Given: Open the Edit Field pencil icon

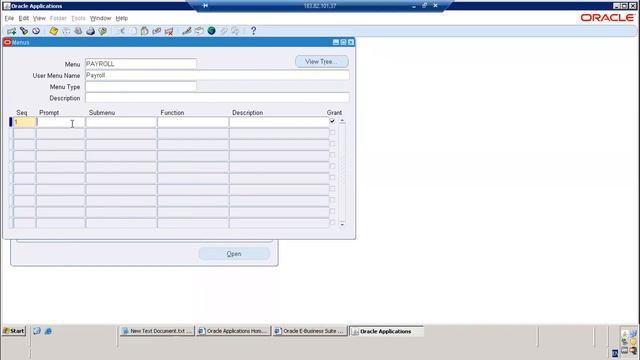Looking at the screenshot, I should coord(187,31).
